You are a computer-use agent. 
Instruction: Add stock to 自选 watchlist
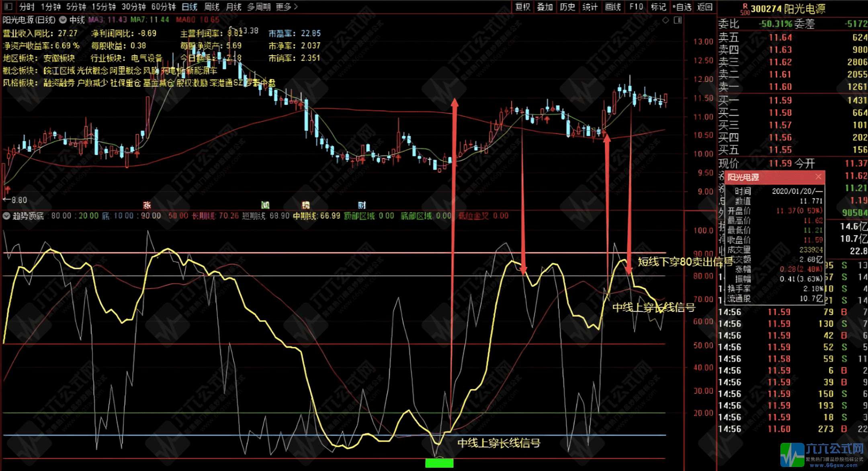click(682, 7)
